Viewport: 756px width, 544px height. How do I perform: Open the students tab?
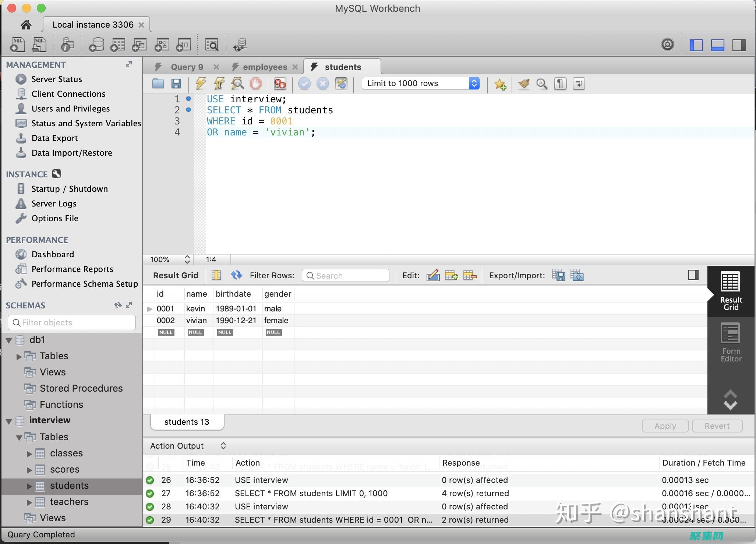pyautogui.click(x=343, y=66)
